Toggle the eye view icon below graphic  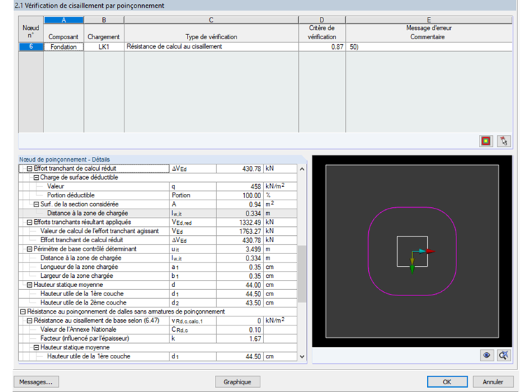click(x=486, y=356)
